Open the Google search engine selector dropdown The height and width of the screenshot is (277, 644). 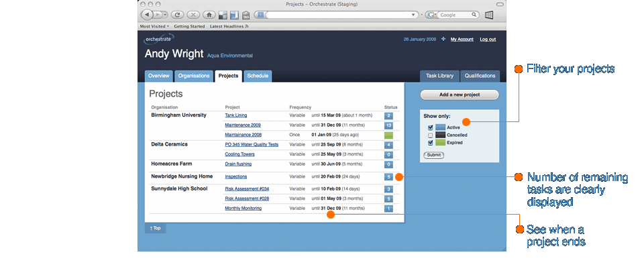tap(432, 14)
